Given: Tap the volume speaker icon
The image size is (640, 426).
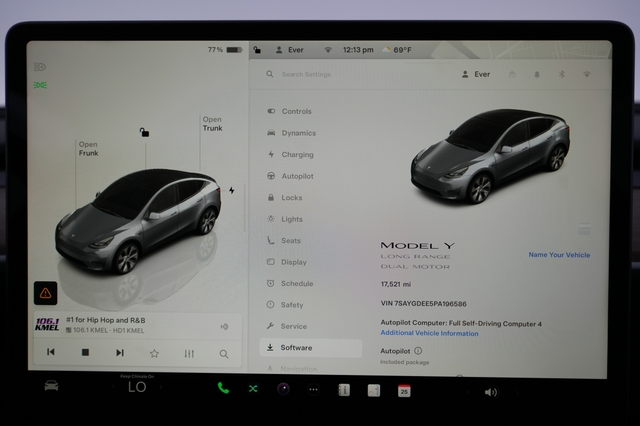Looking at the screenshot, I should pos(491,392).
